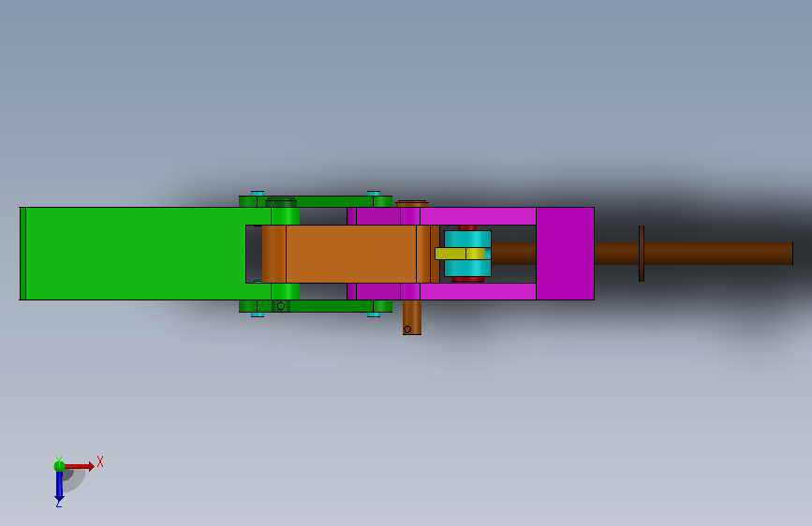Select the yellow key bar part

460,254
